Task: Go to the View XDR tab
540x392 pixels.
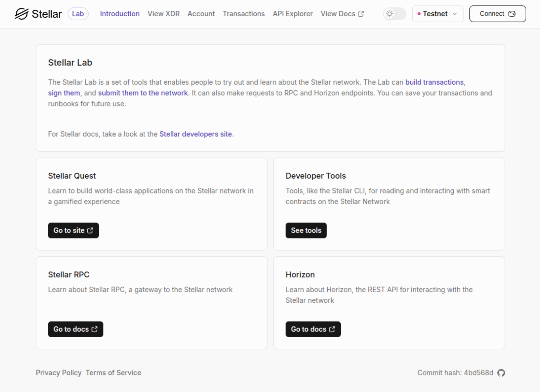Action: [x=163, y=14]
